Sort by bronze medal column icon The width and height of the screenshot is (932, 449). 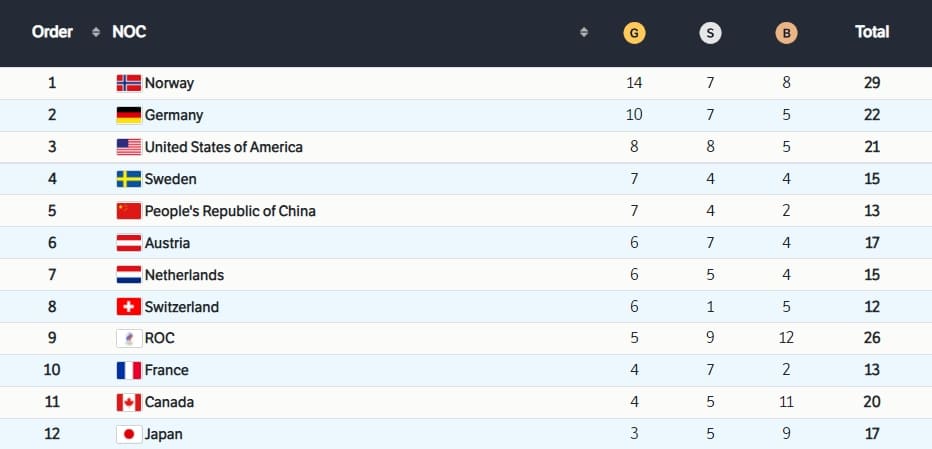786,33
